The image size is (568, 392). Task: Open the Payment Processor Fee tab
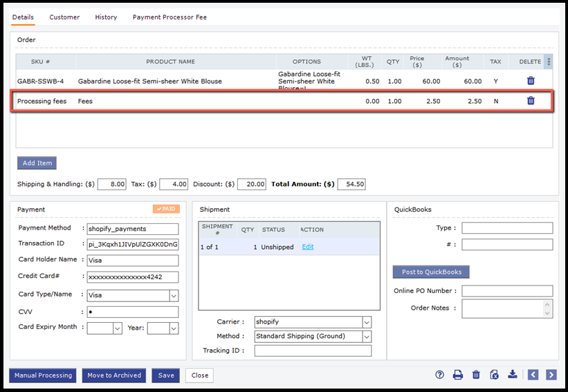click(x=170, y=17)
